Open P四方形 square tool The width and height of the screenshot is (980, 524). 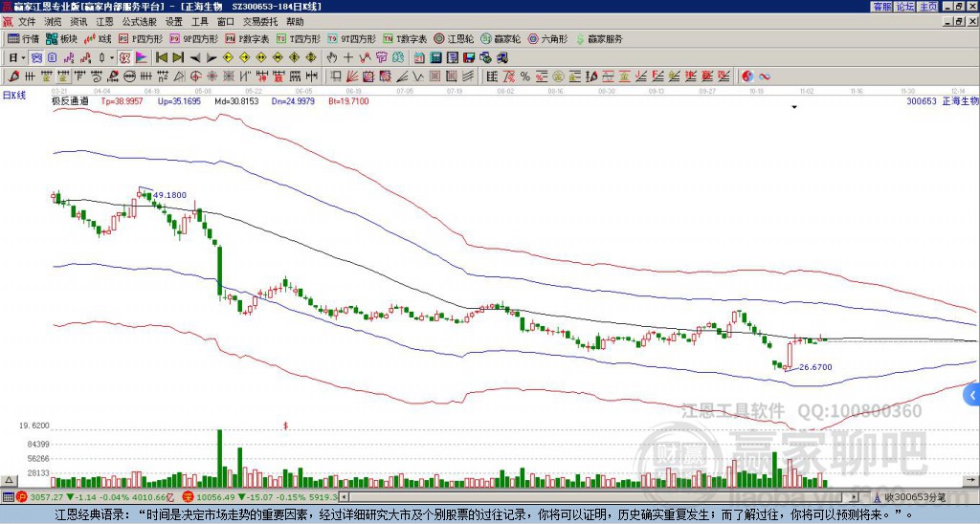tap(141, 38)
